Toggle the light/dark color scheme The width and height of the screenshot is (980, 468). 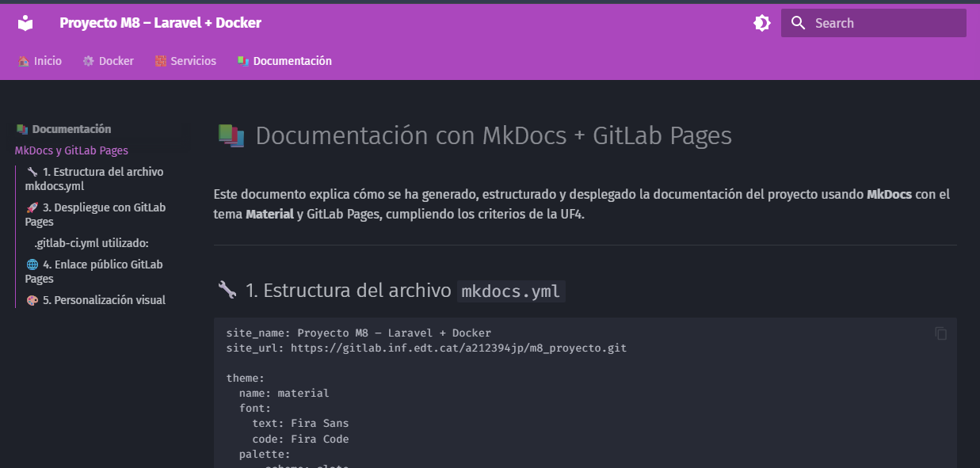[761, 23]
